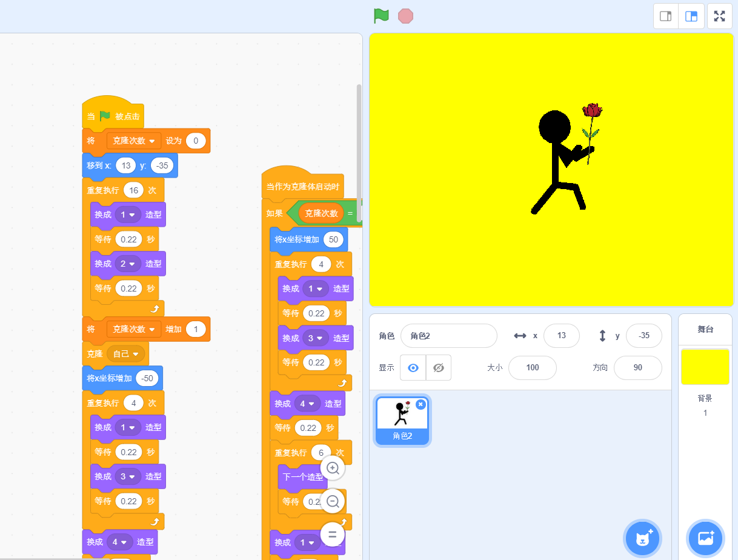Select the 舞台 stage panel
The width and height of the screenshot is (738, 560).
pyautogui.click(x=705, y=329)
